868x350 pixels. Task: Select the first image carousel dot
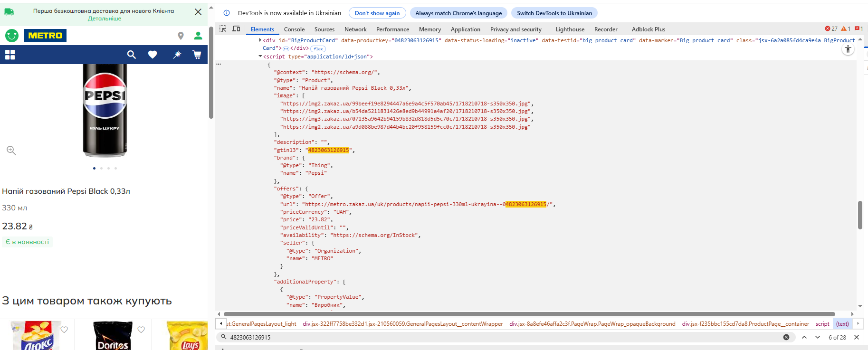(94, 168)
